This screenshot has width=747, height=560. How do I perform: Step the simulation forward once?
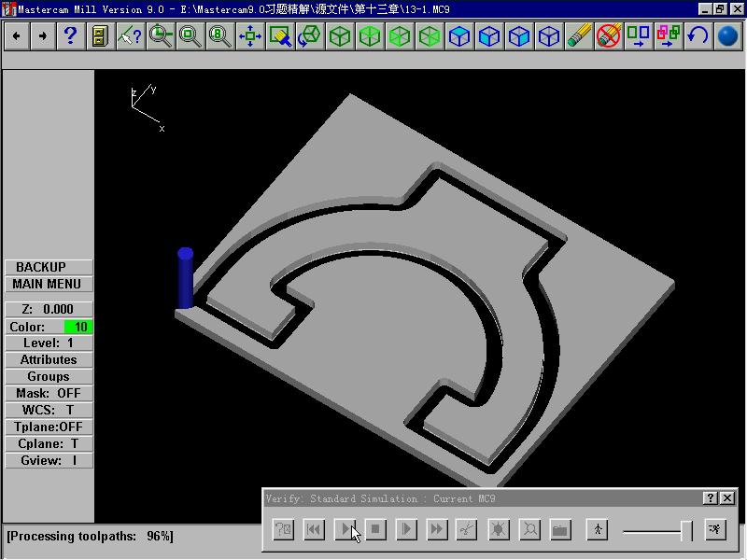pos(406,529)
